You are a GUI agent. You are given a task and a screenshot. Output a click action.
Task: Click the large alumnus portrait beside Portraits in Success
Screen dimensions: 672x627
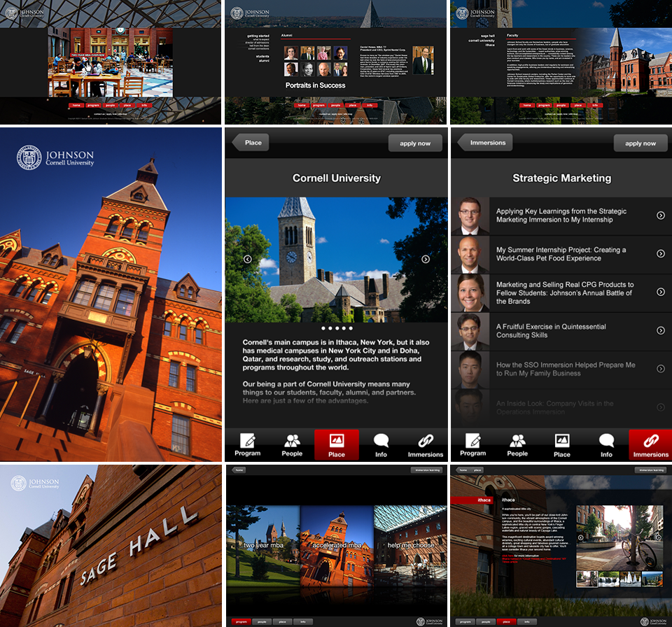point(423,60)
